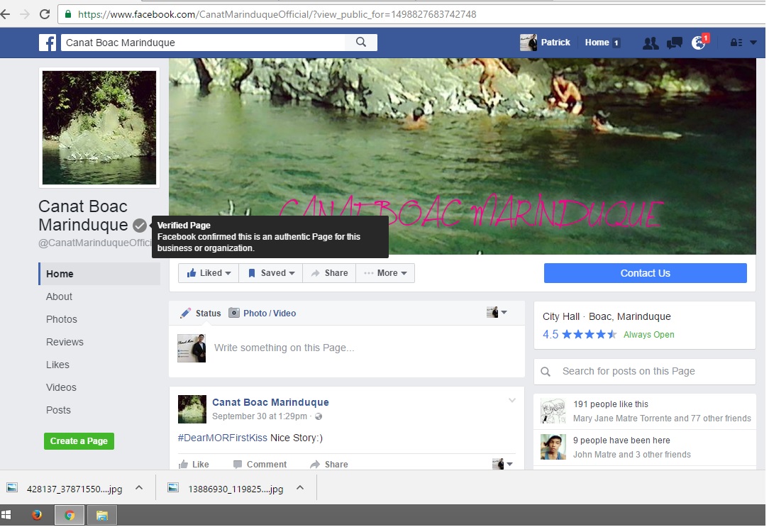Click the cover photo image
Image resolution: width=769 pixels, height=532 pixels.
463,157
